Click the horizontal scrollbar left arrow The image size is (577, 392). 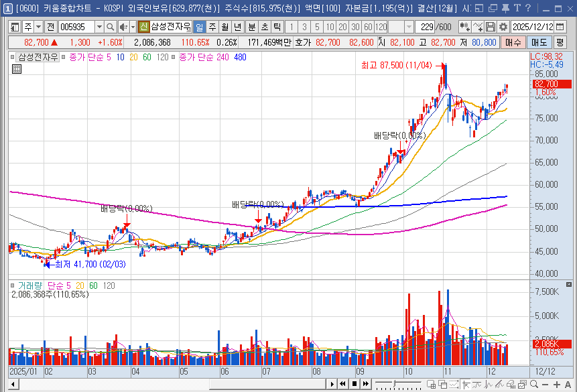(13, 385)
